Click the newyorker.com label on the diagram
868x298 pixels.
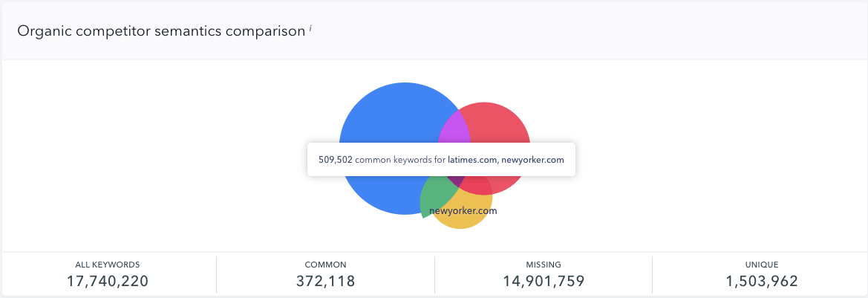[x=463, y=211]
